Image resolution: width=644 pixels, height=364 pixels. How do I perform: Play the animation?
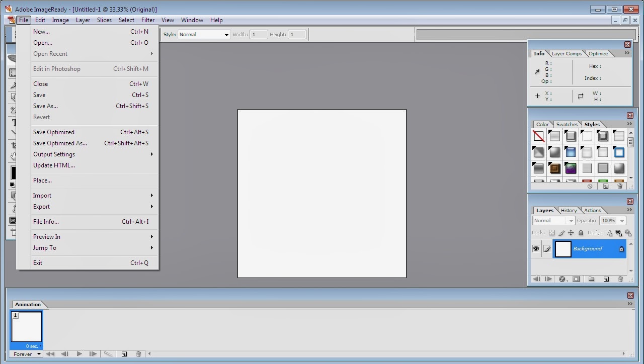click(79, 354)
